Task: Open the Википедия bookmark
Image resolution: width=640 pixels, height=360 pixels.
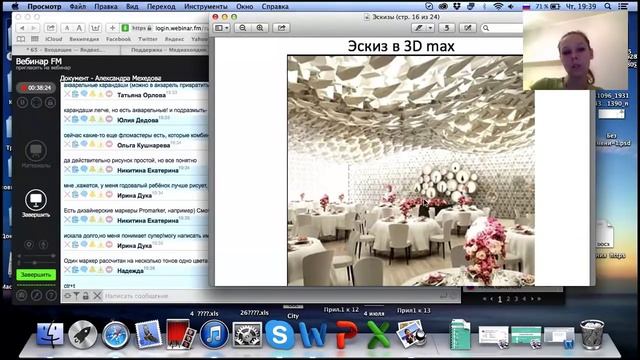Action: [x=84, y=39]
